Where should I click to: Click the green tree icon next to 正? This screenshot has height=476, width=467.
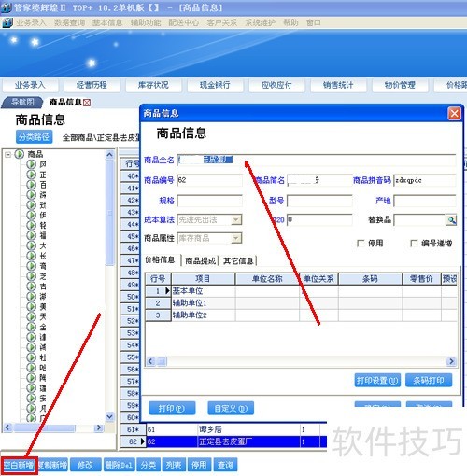pyautogui.click(x=31, y=175)
